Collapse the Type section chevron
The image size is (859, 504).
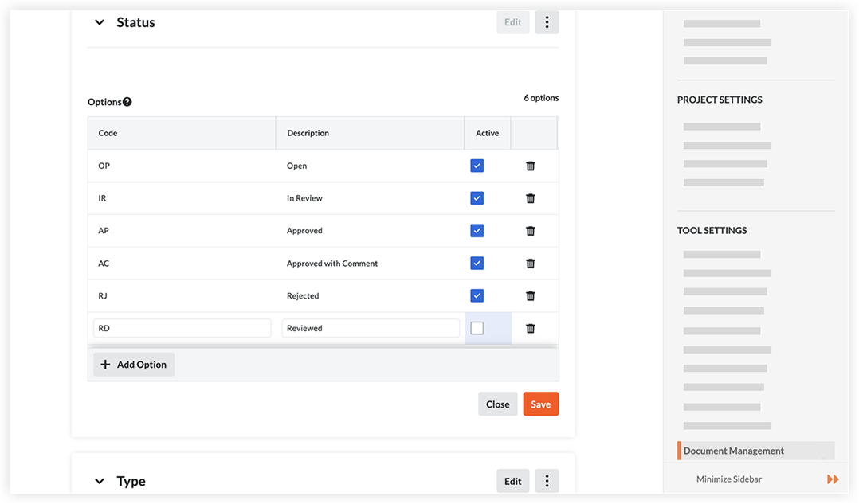pos(99,482)
